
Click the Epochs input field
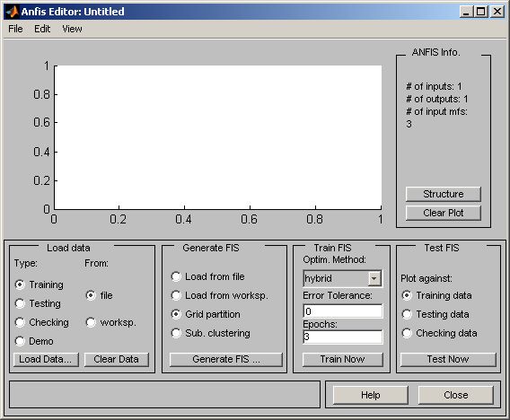click(342, 337)
